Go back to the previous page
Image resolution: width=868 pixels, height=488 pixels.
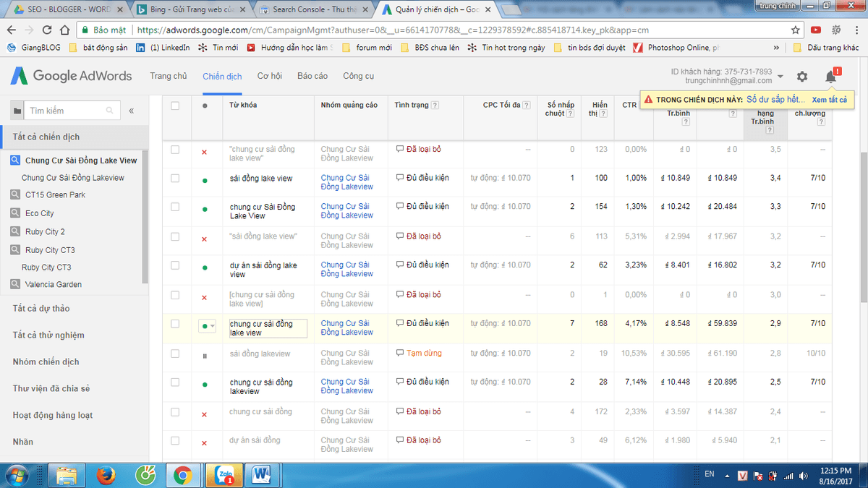(x=12, y=30)
